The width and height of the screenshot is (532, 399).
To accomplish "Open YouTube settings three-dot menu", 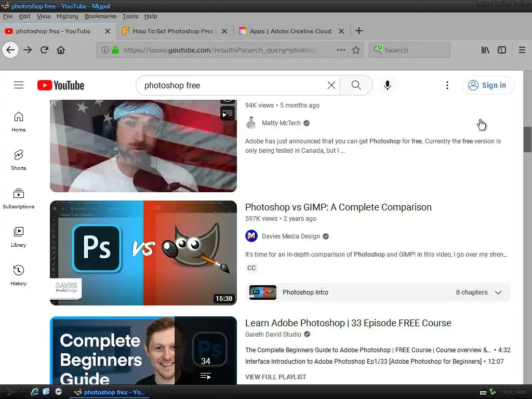I will point(447,85).
